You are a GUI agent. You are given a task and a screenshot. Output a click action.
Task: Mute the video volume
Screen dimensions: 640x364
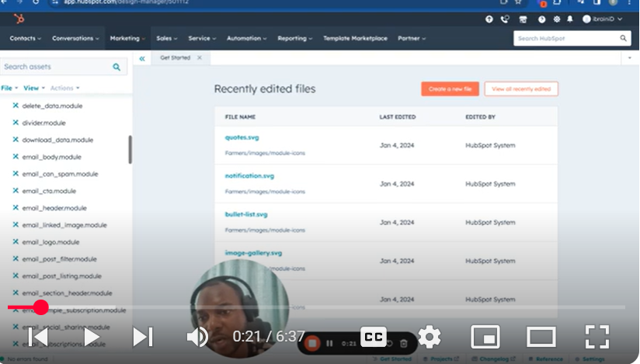pos(197,337)
